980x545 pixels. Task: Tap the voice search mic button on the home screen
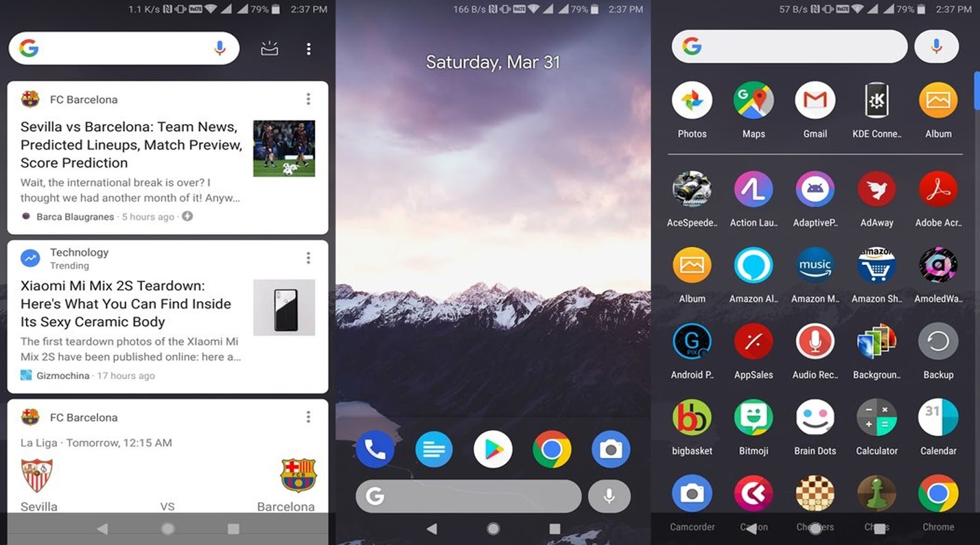click(x=609, y=496)
